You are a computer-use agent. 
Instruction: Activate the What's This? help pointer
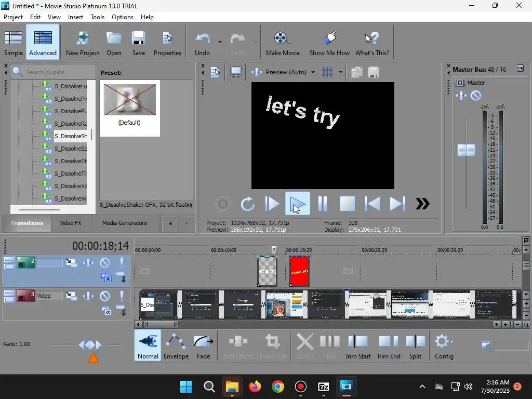pos(372,43)
